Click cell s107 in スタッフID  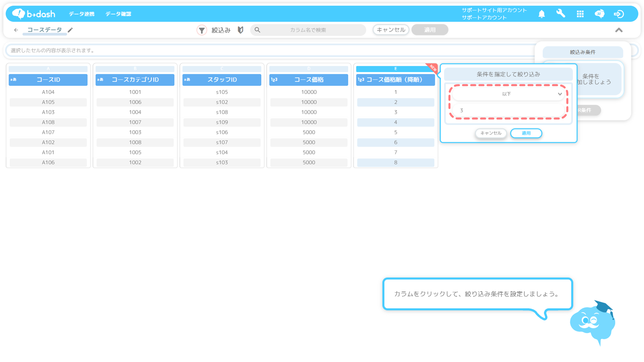[x=222, y=142]
